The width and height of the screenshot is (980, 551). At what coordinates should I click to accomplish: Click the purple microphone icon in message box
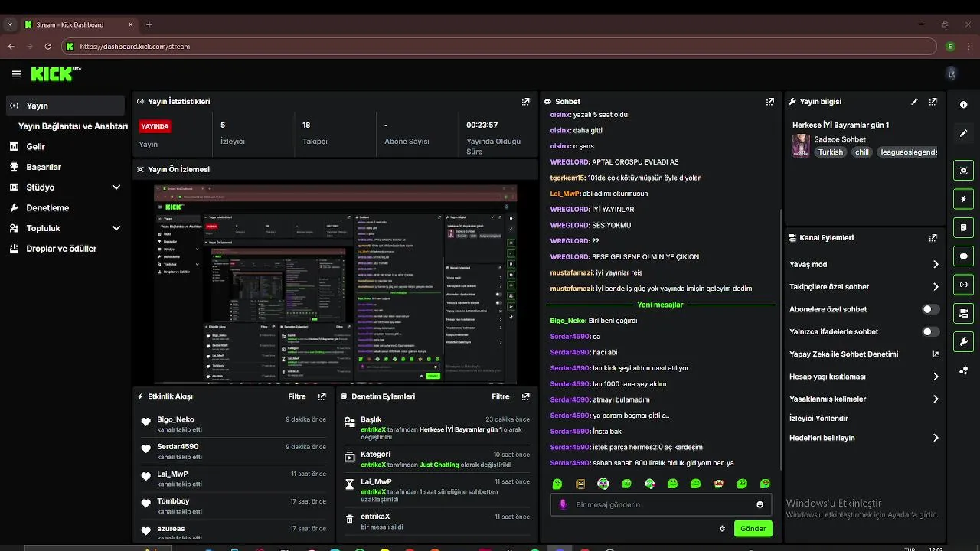563,504
